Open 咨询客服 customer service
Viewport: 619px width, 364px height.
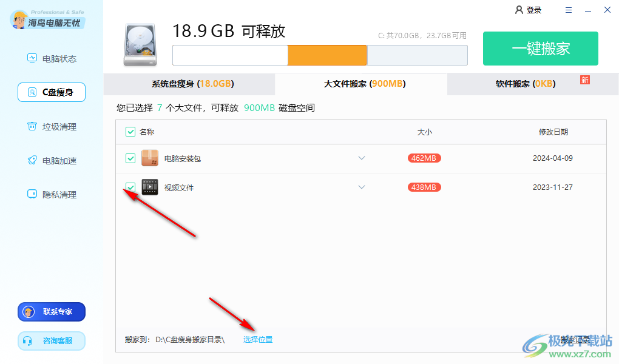coord(51,340)
